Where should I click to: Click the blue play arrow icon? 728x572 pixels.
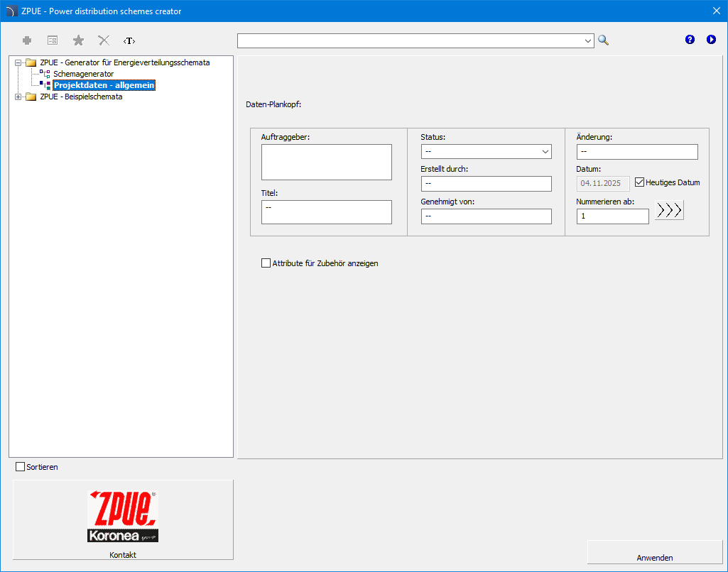(711, 40)
